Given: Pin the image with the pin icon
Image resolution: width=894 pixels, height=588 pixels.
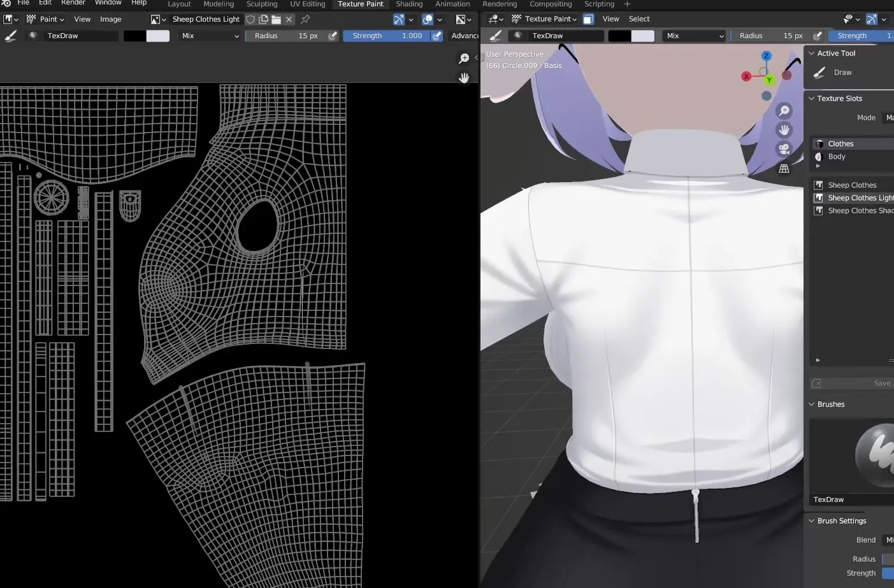Looking at the screenshot, I should (x=305, y=19).
